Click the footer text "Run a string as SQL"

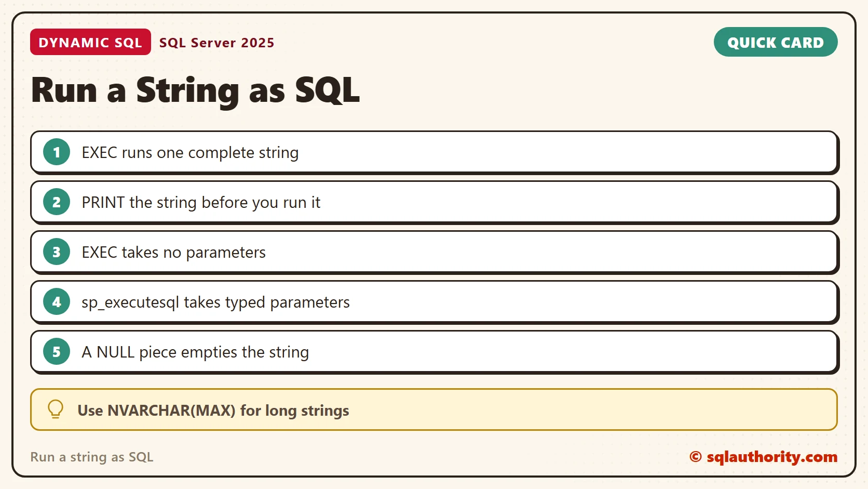click(92, 457)
